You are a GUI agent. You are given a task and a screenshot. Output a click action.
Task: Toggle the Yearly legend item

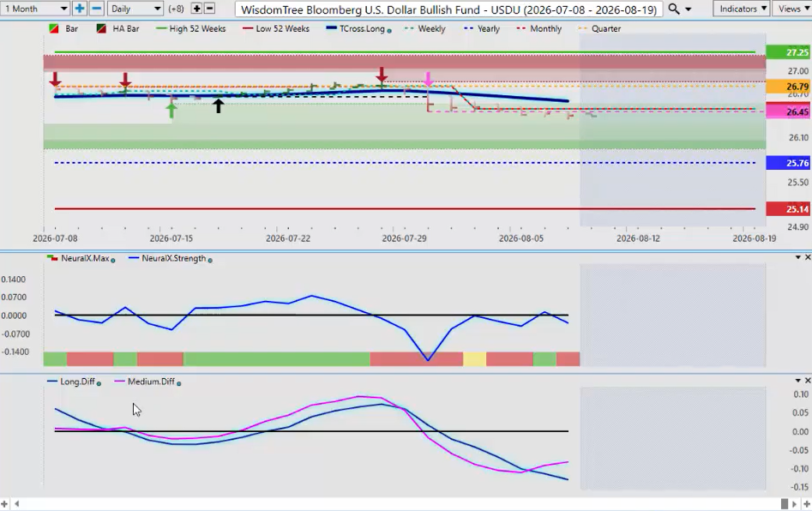pos(482,28)
